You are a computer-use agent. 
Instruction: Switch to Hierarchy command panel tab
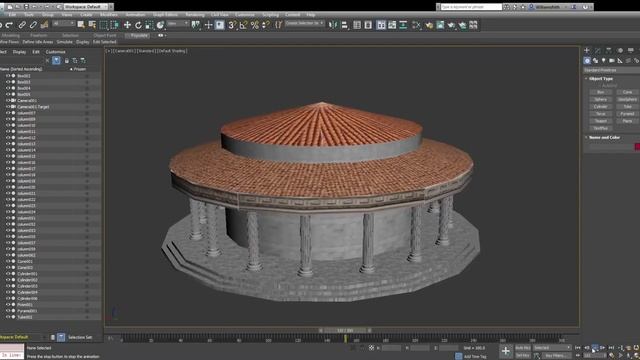[x=609, y=50]
